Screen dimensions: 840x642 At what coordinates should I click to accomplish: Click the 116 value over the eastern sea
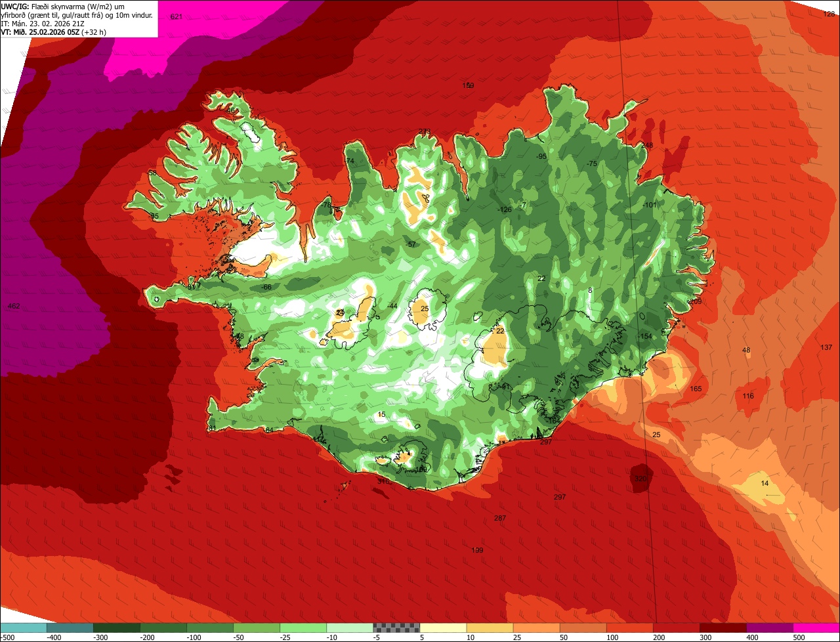[x=748, y=396]
